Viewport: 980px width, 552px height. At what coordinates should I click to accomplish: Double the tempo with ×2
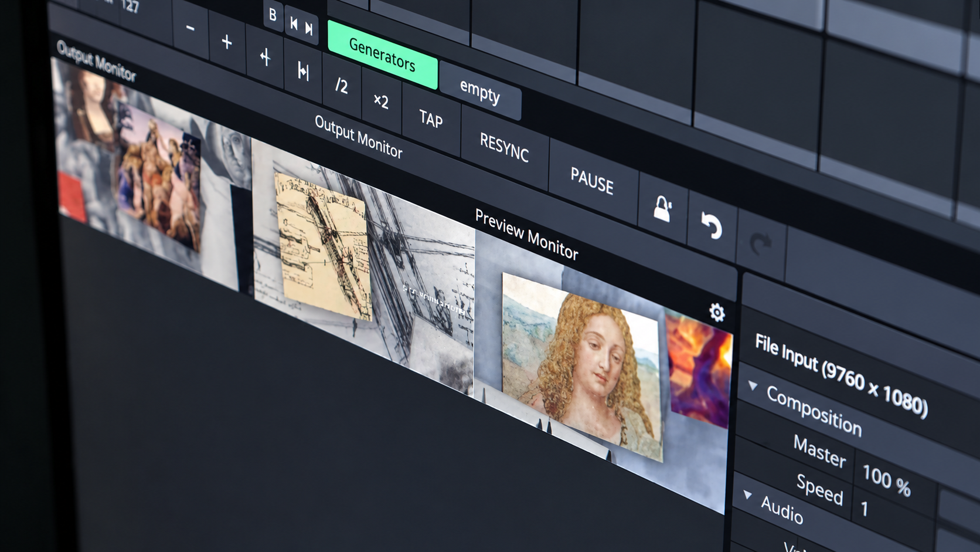pyautogui.click(x=381, y=101)
